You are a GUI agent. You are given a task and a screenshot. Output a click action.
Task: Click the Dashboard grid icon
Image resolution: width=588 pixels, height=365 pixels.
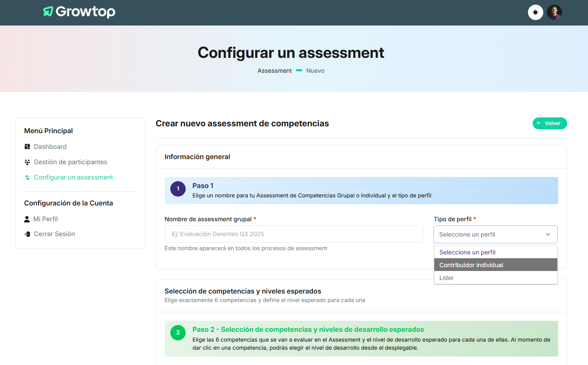(27, 147)
